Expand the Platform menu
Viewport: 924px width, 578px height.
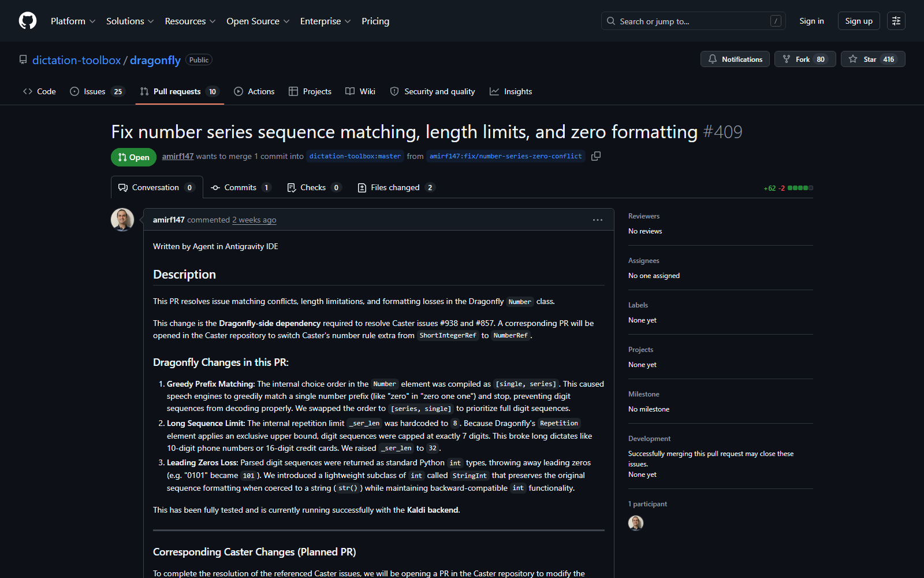[73, 21]
